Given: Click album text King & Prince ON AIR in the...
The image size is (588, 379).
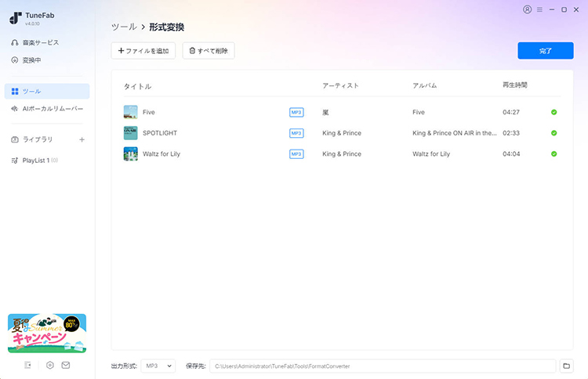Looking at the screenshot, I should (x=455, y=133).
